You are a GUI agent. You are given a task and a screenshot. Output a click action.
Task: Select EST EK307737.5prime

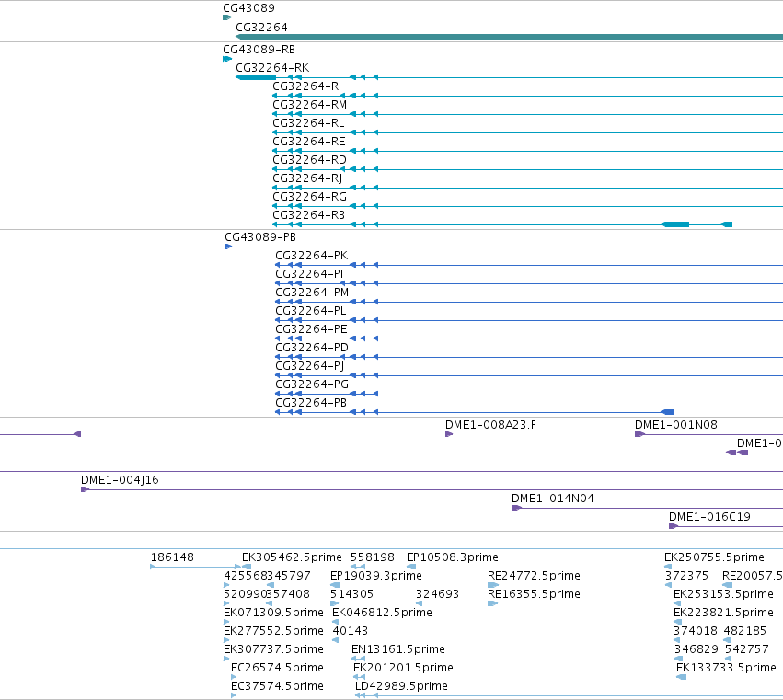(x=273, y=649)
